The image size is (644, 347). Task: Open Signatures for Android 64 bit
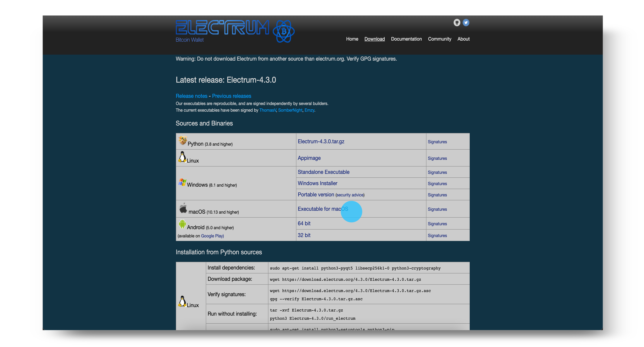pyautogui.click(x=437, y=224)
